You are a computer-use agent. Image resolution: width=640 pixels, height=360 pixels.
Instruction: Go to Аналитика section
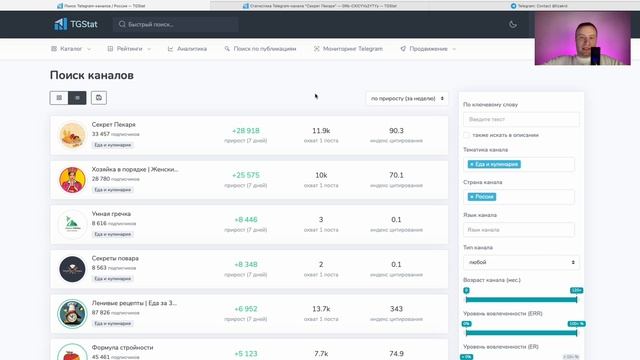click(187, 49)
